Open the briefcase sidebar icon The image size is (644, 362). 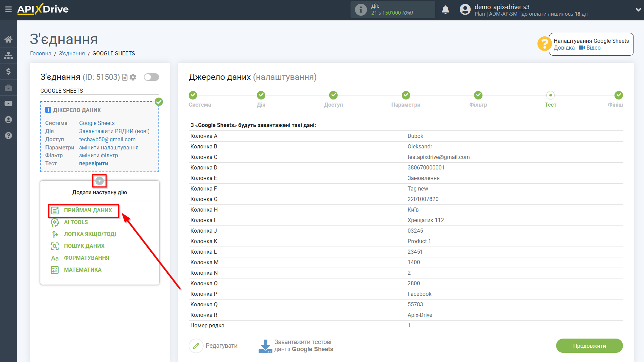point(8,88)
